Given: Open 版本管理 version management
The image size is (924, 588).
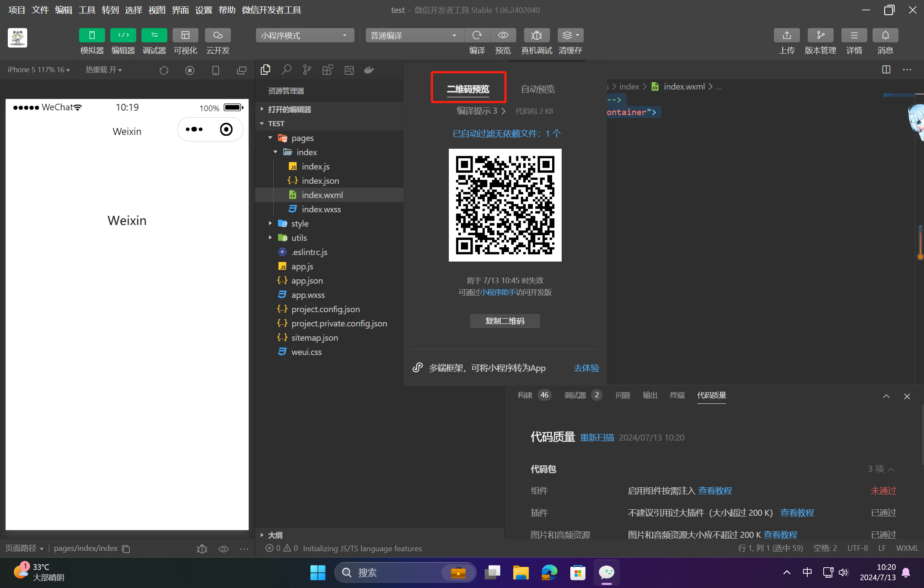Looking at the screenshot, I should [820, 35].
